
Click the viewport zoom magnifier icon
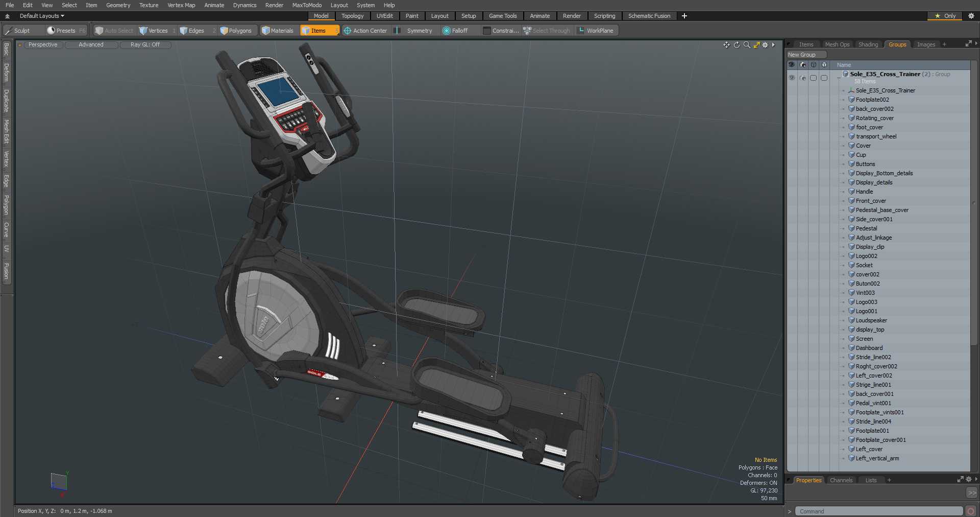tap(747, 45)
